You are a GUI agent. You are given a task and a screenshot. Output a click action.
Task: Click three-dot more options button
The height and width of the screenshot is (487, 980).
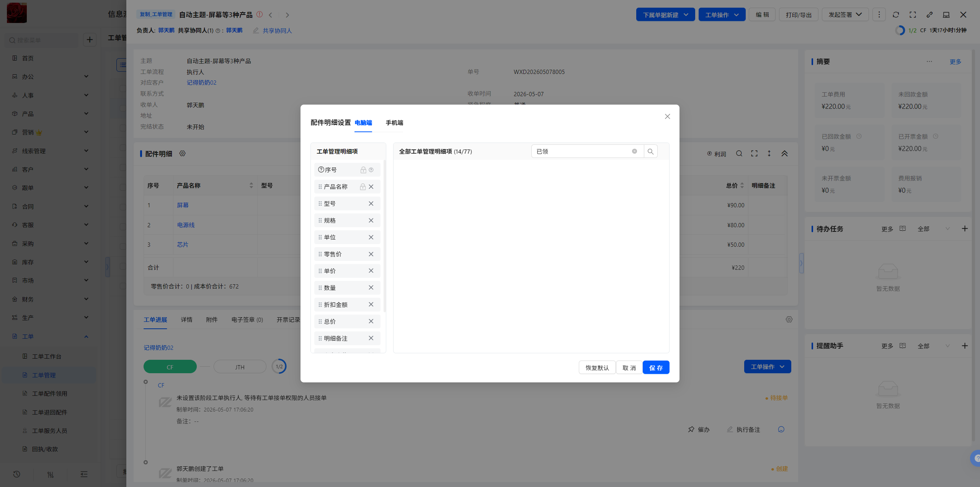[879, 15]
